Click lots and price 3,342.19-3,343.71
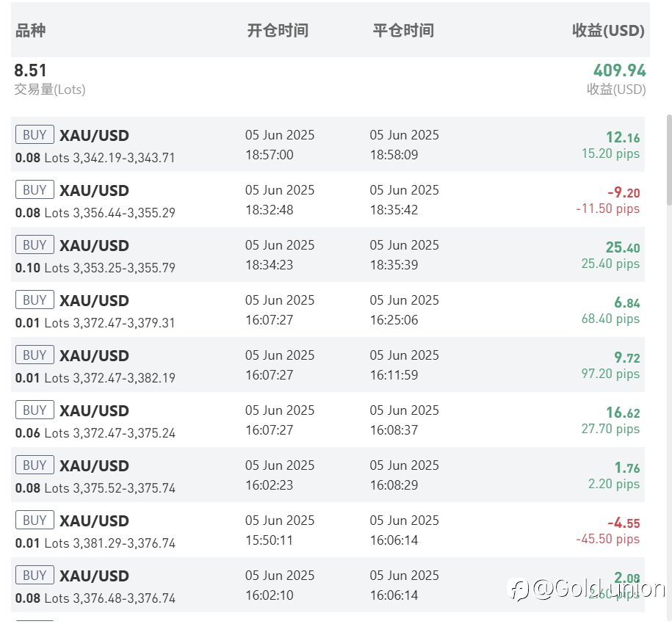 [x=95, y=158]
